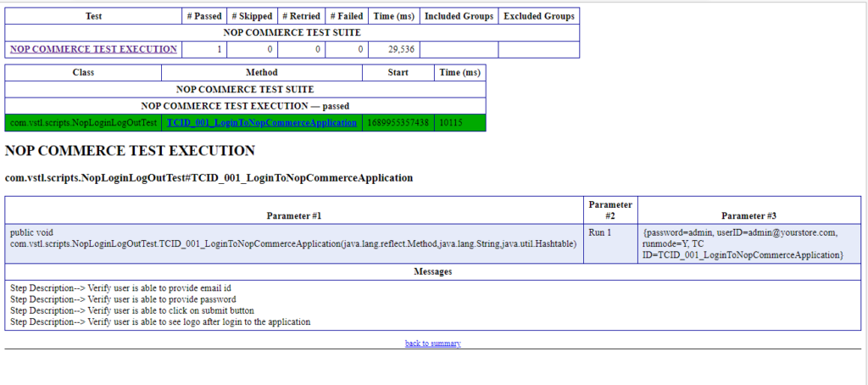This screenshot has width=868, height=385.
Task: Select the Test column header
Action: tap(93, 16)
